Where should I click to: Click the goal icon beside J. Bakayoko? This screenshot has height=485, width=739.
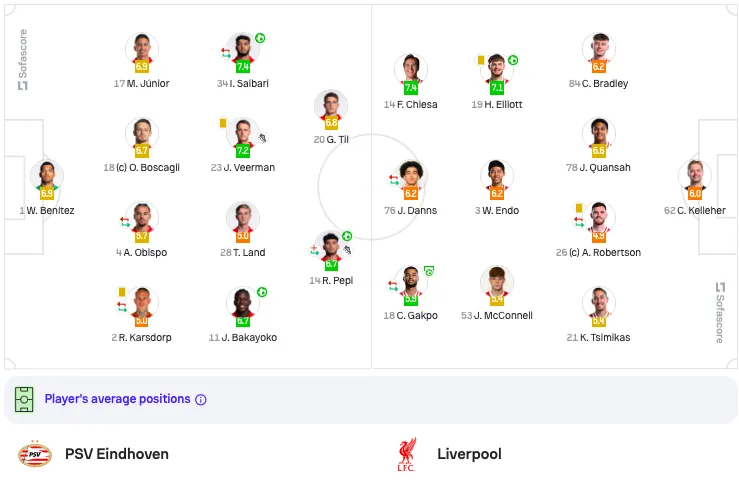pyautogui.click(x=262, y=292)
